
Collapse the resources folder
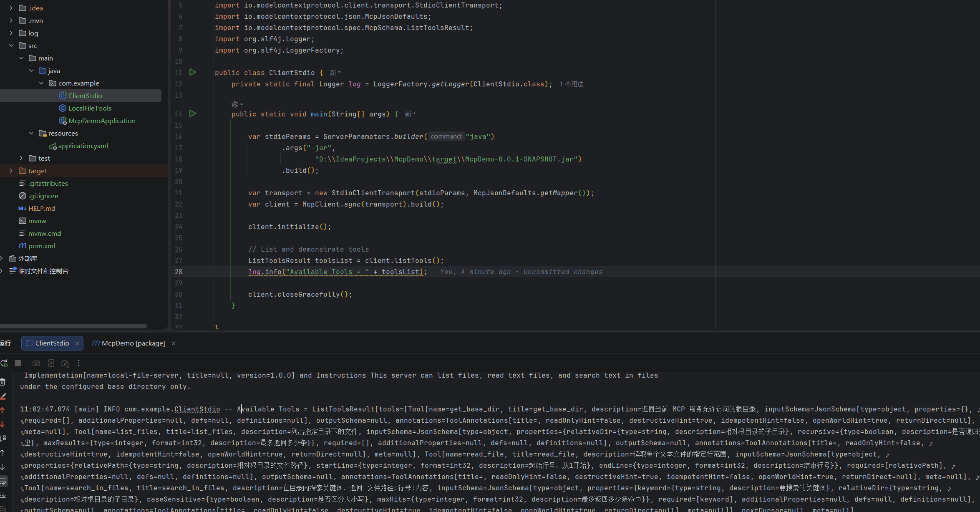tap(31, 133)
